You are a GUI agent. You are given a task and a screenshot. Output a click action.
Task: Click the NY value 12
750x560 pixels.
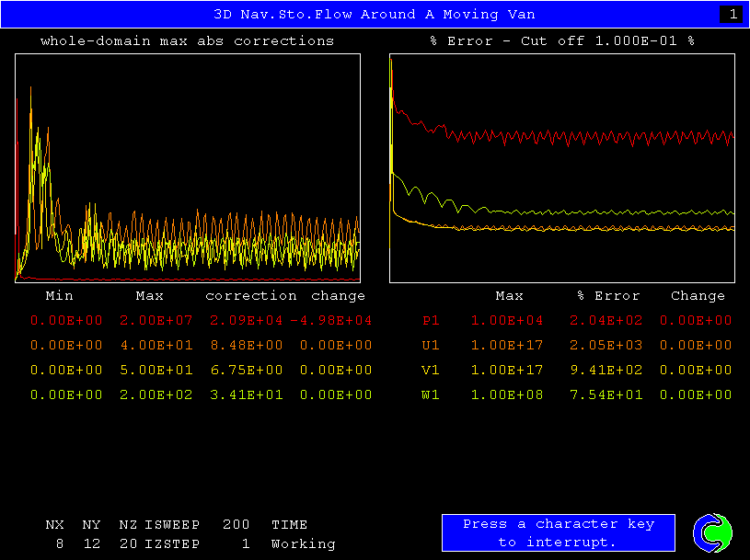[x=91, y=543]
